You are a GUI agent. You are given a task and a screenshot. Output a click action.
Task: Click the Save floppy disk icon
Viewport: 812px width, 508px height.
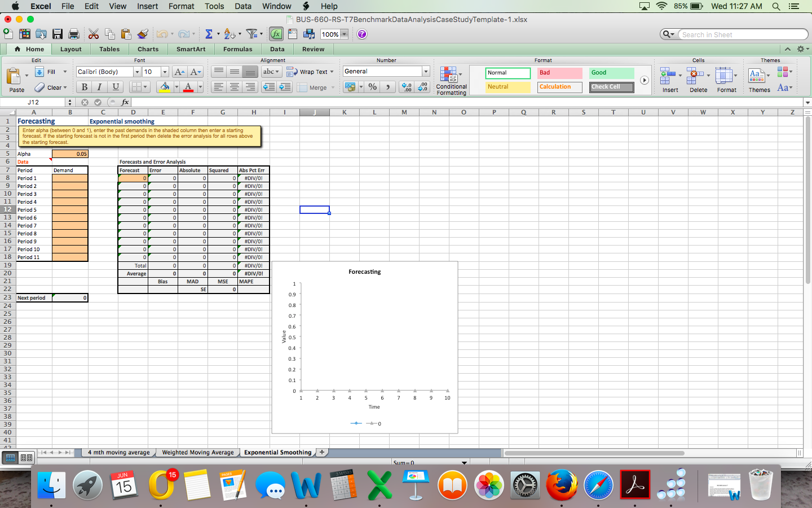(58, 34)
